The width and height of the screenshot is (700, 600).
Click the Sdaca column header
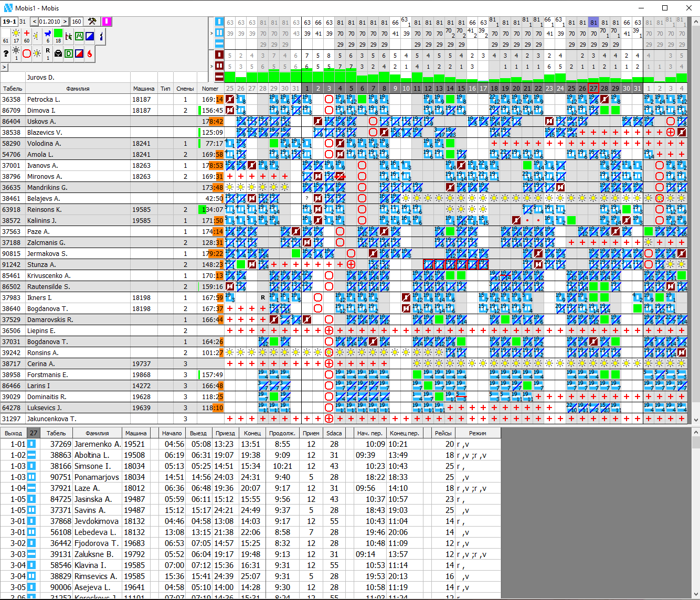[334, 433]
